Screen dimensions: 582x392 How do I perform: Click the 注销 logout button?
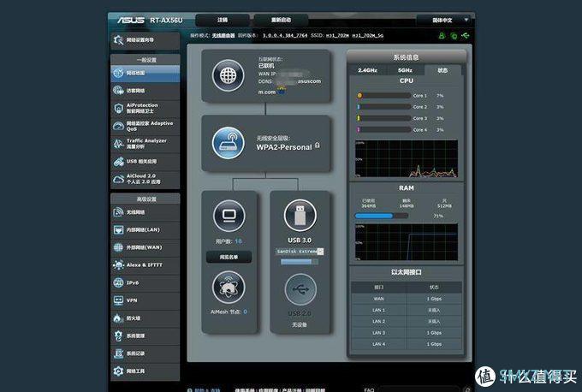(223, 20)
